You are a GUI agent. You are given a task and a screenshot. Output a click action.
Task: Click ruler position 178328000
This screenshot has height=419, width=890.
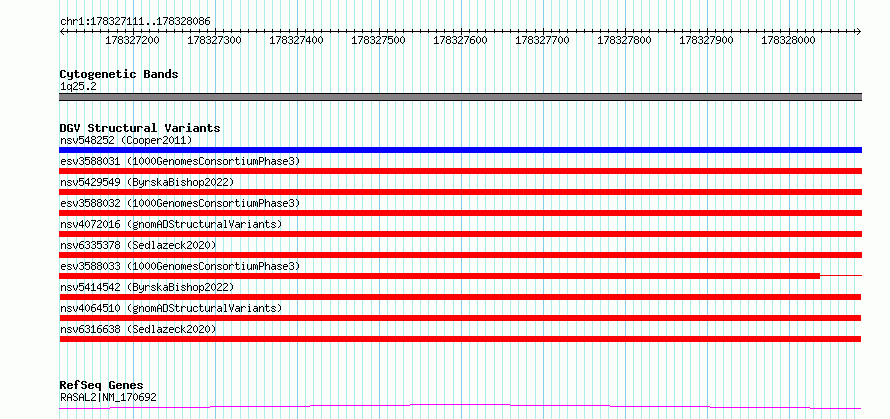[788, 40]
